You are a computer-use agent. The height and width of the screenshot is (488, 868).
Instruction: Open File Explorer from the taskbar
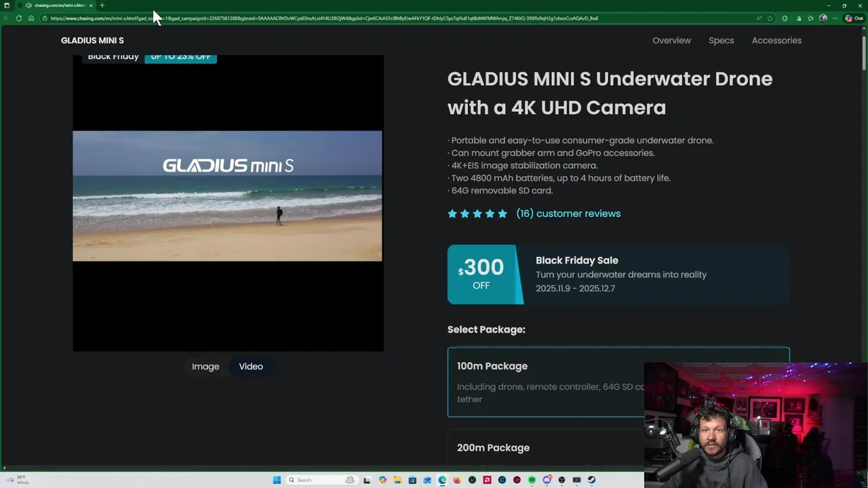pos(398,480)
